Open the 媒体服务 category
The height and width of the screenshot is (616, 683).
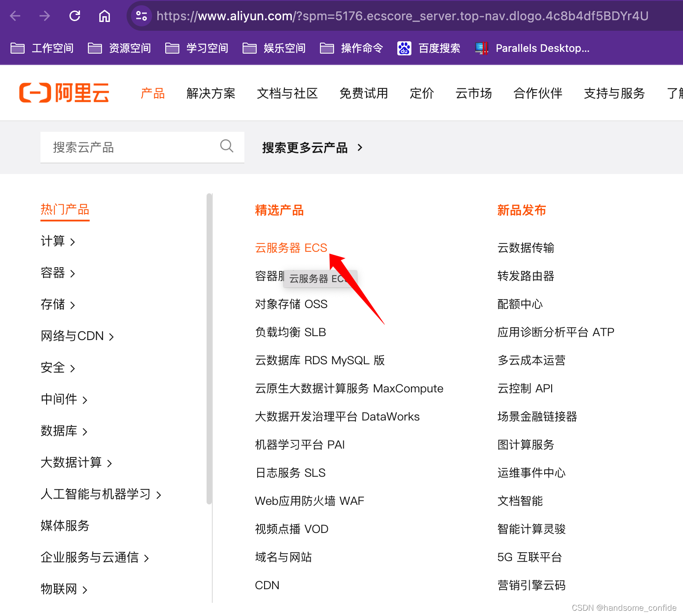[x=65, y=526]
